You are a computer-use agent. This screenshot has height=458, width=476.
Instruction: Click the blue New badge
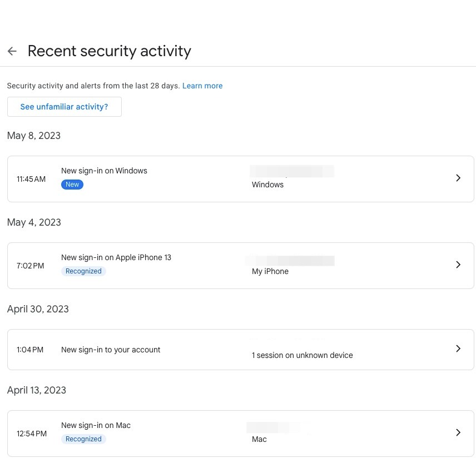[72, 185]
